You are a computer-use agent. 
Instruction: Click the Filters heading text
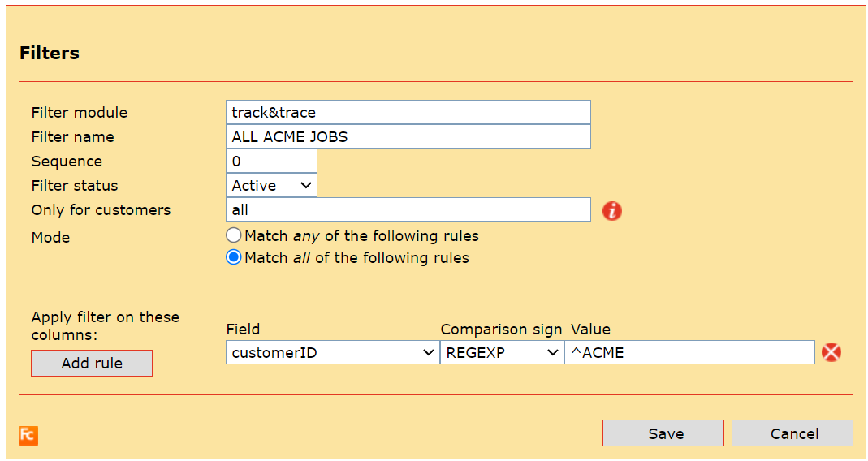[50, 54]
